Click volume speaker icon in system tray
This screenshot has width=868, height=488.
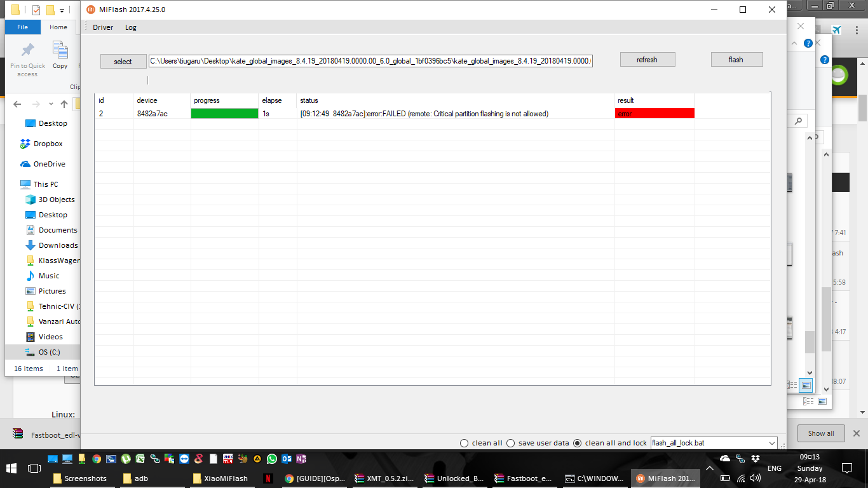[x=756, y=478]
